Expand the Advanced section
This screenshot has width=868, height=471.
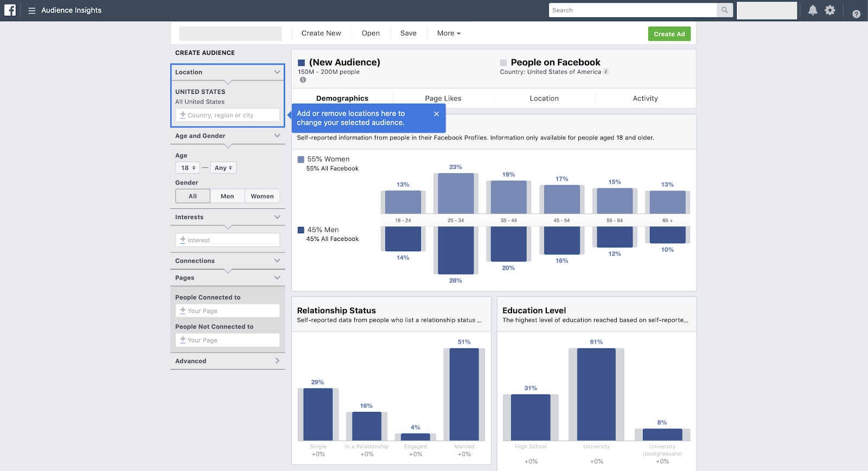click(227, 361)
